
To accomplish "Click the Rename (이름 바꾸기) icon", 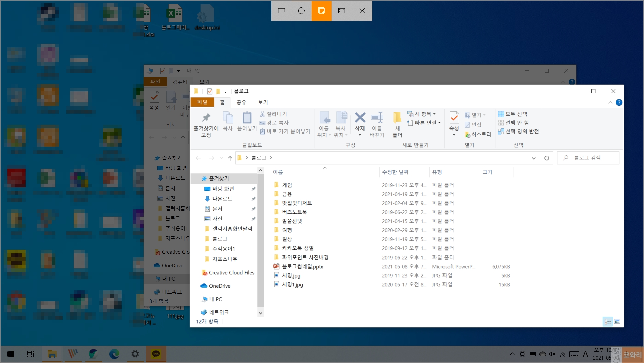I will click(377, 118).
